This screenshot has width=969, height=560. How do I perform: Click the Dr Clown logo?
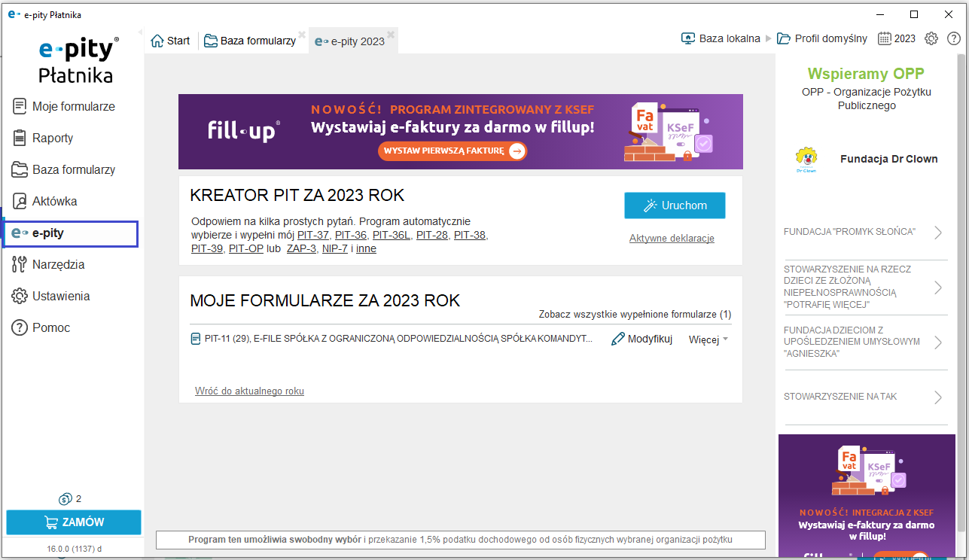tap(806, 160)
